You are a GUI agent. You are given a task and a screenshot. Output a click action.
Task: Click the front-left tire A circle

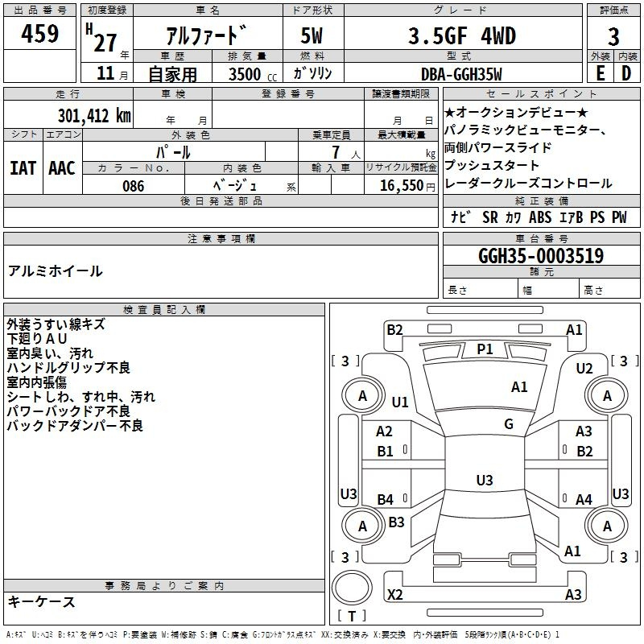pyautogui.click(x=362, y=396)
